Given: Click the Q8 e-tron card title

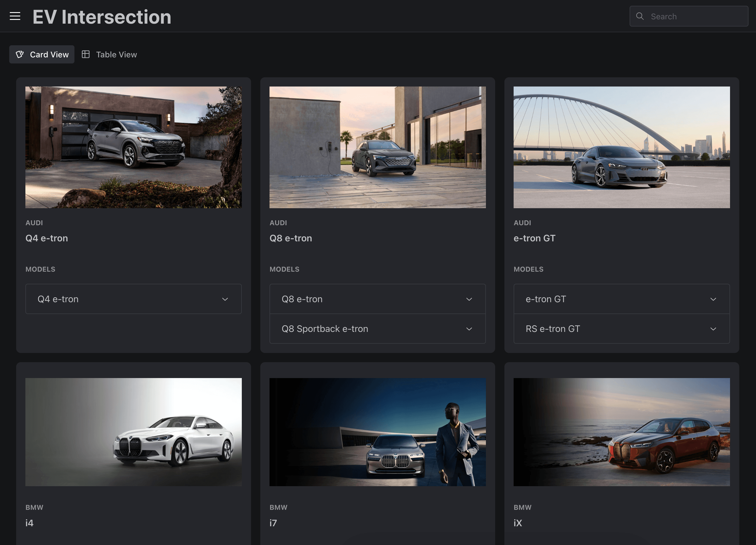Looking at the screenshot, I should (x=291, y=238).
